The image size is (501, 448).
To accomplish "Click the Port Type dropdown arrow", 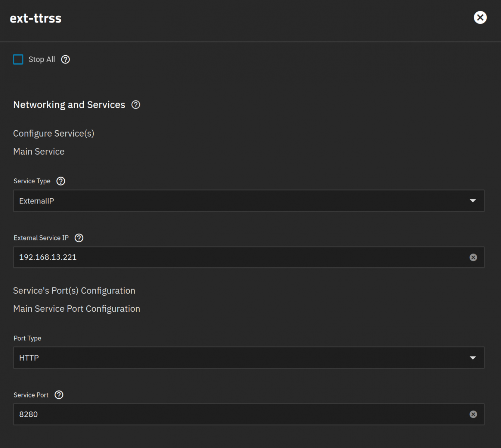I will tap(473, 358).
